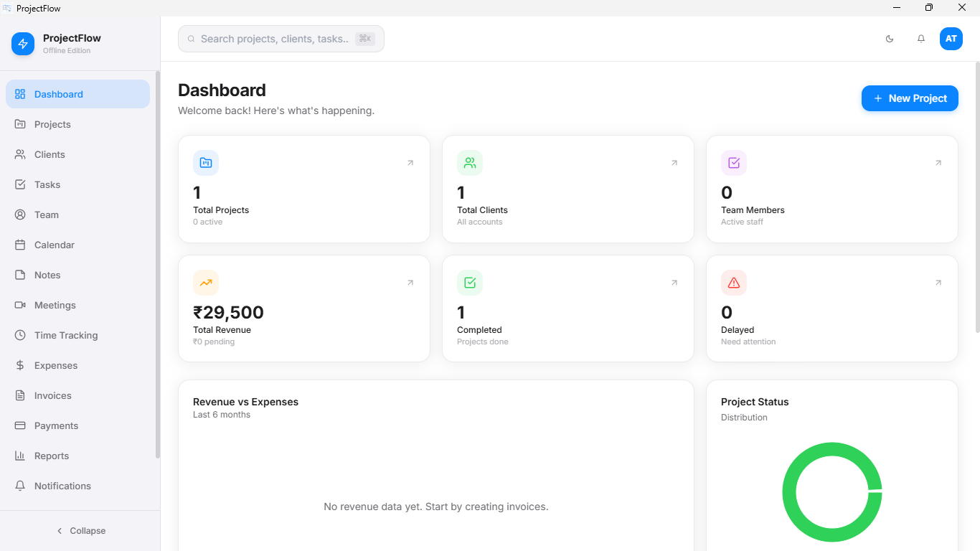The image size is (980, 551).
Task: Open Total Clients card arrow
Action: pos(674,163)
